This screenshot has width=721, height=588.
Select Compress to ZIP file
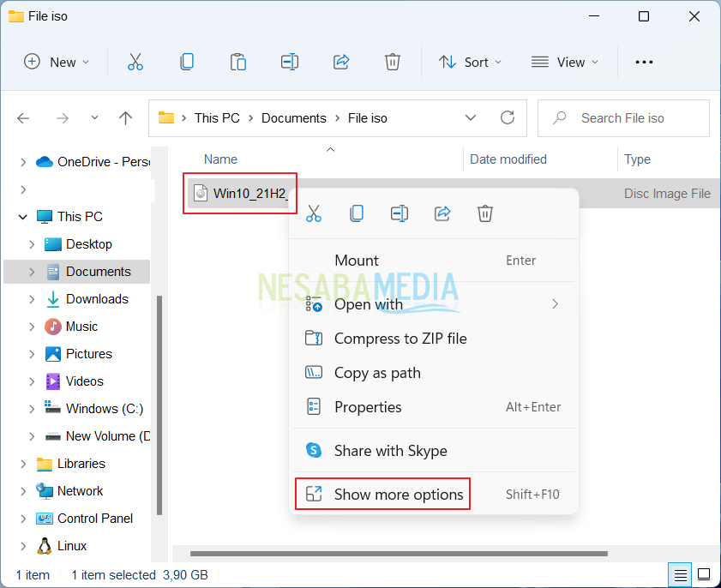coord(433,339)
